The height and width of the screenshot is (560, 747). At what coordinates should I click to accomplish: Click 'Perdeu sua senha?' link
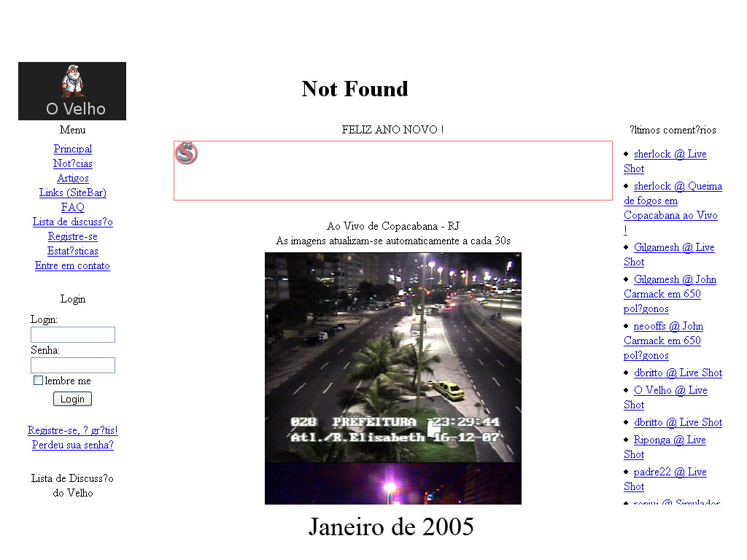[x=73, y=445]
